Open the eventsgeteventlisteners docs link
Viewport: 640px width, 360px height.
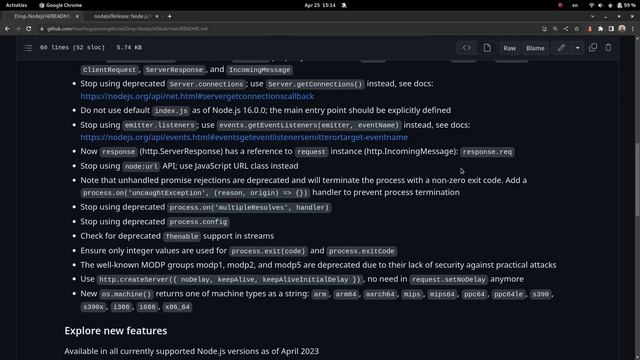coord(244,138)
